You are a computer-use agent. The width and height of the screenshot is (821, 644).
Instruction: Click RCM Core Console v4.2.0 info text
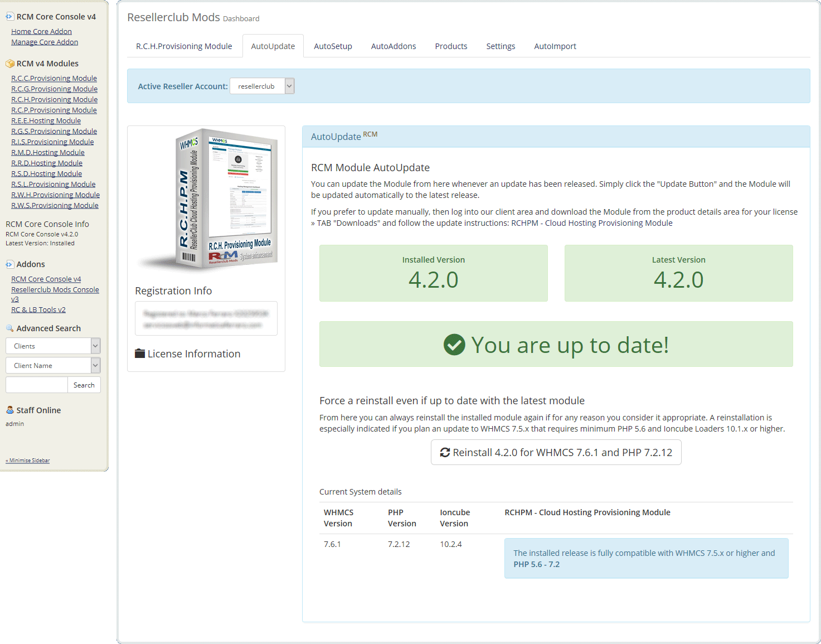[42, 234]
